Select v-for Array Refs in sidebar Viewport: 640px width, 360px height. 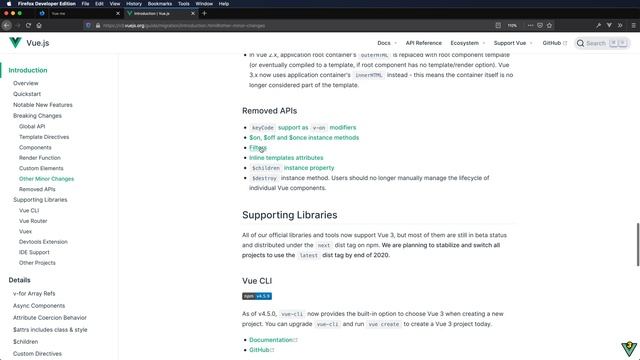click(x=34, y=293)
